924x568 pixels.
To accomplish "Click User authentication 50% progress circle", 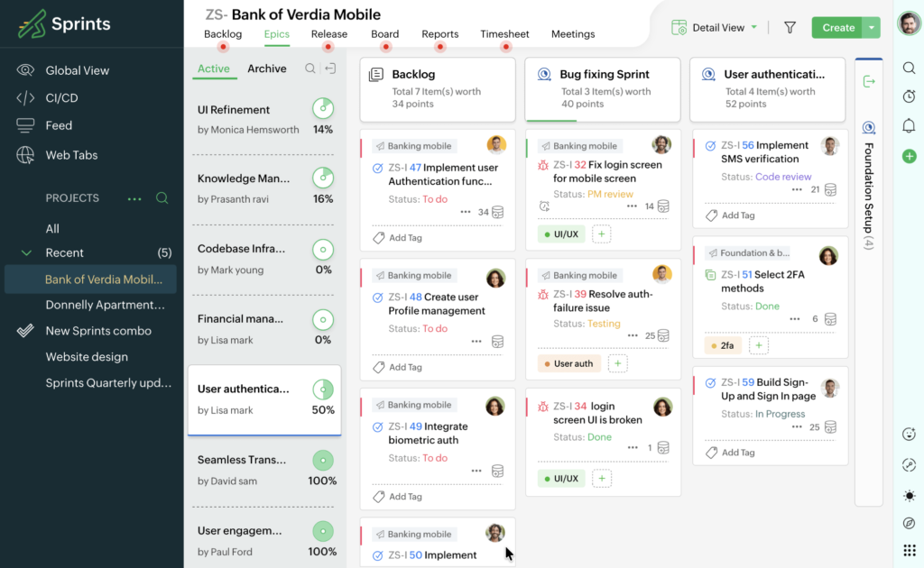I will pyautogui.click(x=323, y=389).
